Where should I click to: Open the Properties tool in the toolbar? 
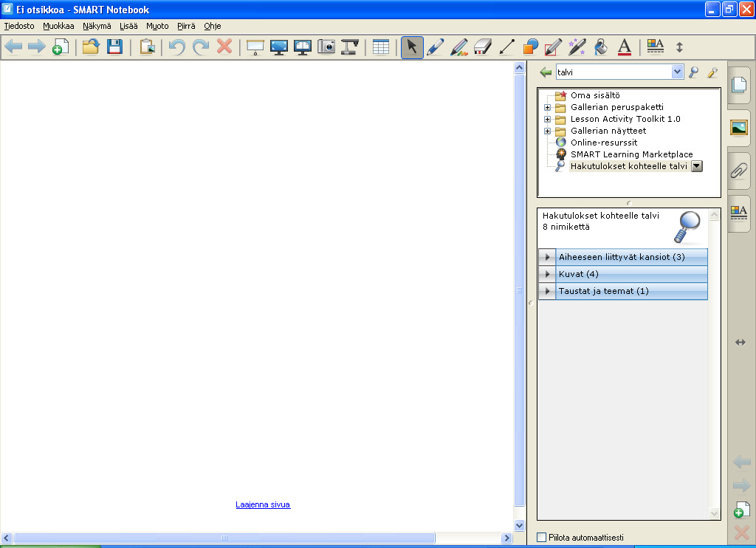click(x=656, y=47)
